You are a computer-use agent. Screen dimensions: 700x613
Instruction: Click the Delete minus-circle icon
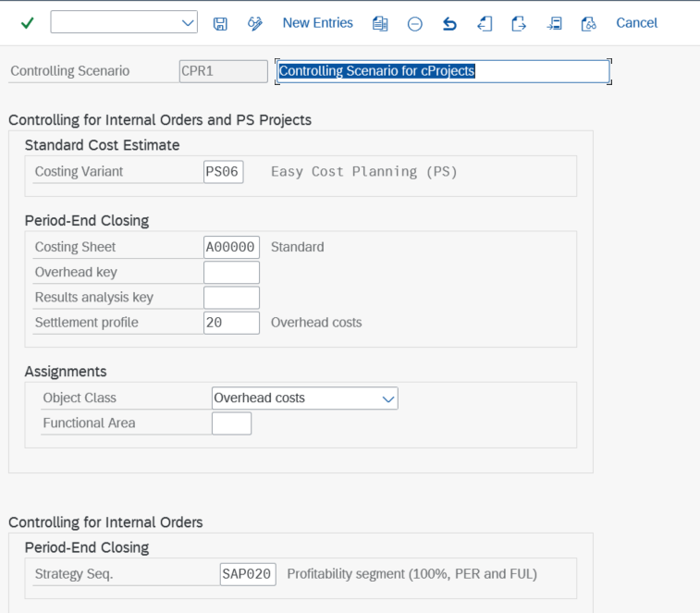click(415, 24)
